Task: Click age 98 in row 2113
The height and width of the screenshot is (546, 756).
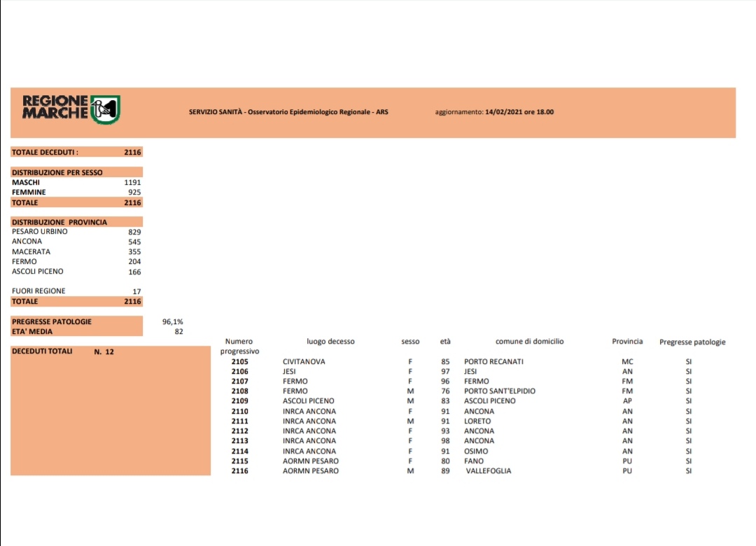Action: pyautogui.click(x=445, y=441)
